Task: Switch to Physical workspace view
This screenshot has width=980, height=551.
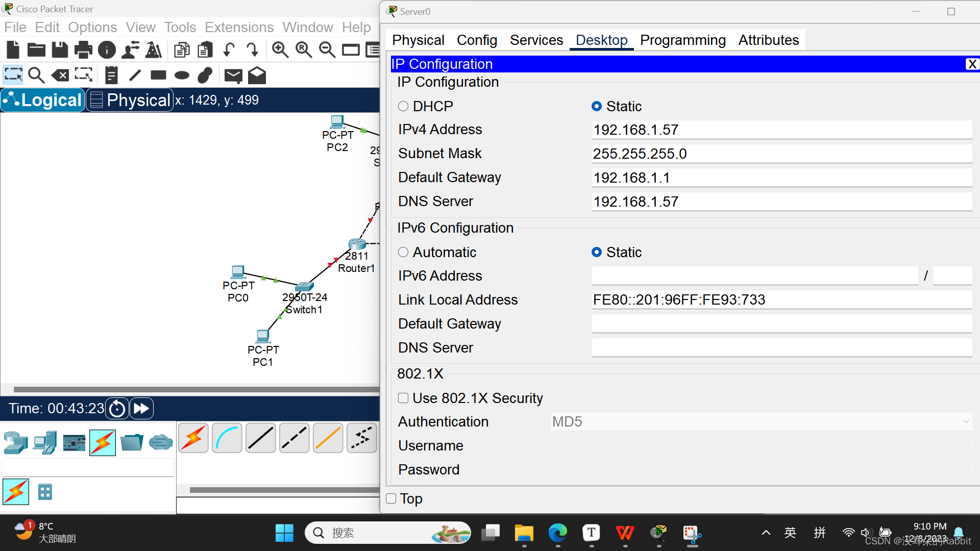Action: tap(130, 100)
